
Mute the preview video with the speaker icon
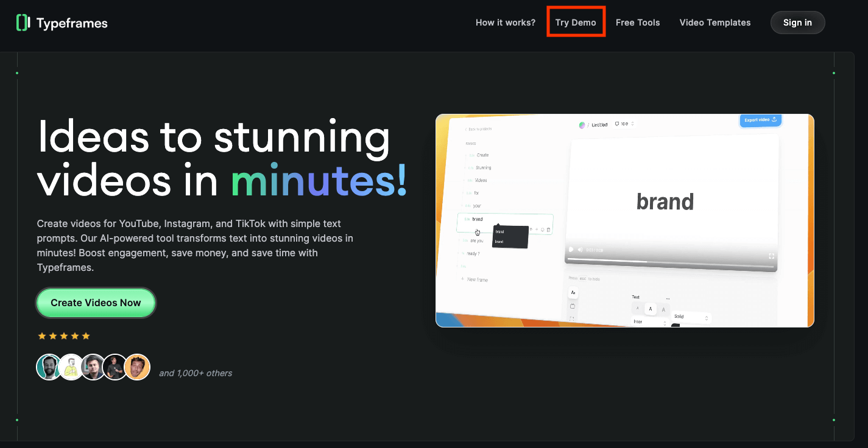point(580,250)
